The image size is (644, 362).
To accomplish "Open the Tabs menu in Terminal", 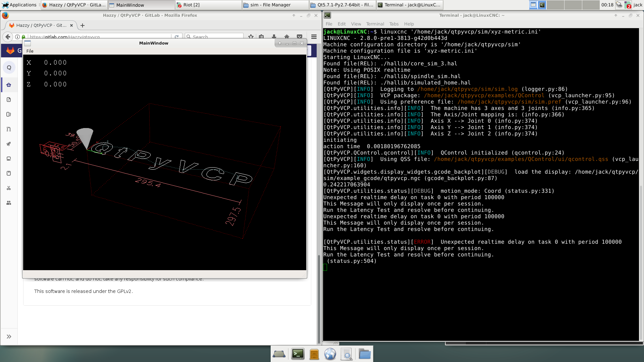I will tap(394, 24).
